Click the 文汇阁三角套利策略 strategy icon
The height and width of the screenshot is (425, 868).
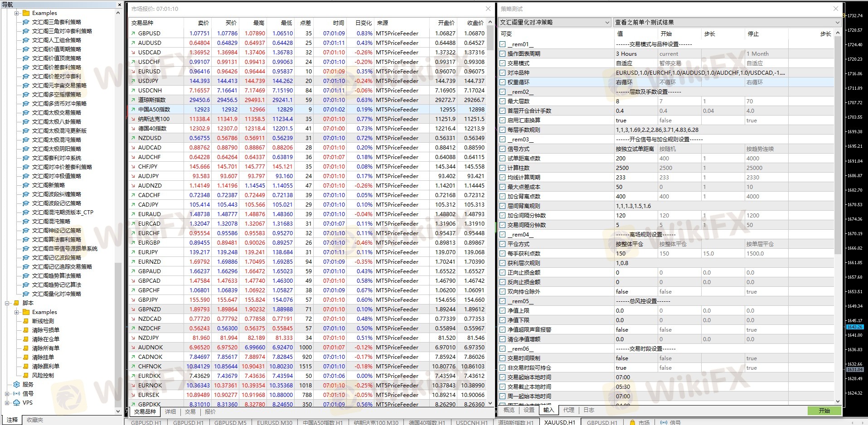click(26, 22)
